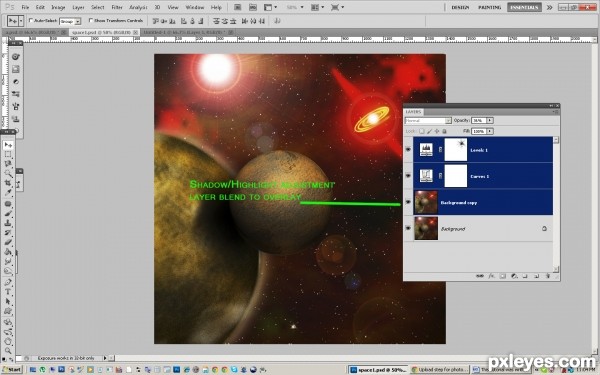
Task: Select the Quick Selection tool
Action: (8, 174)
